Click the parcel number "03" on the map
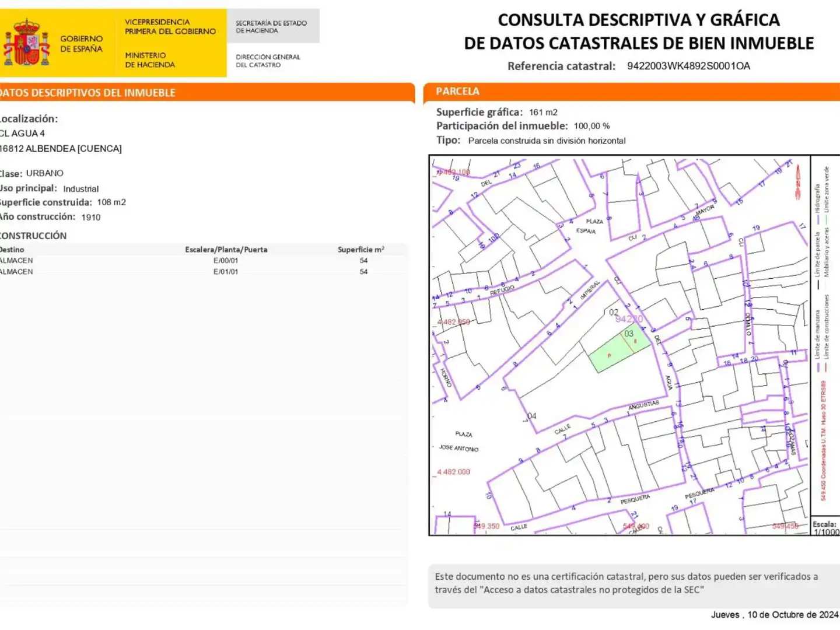 [x=629, y=334]
